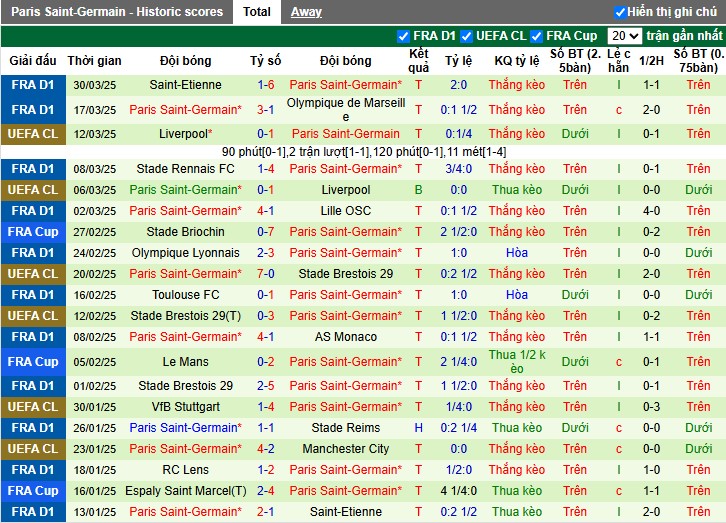
Task: Open the 1-6 score on 30/03/25
Action: (266, 85)
